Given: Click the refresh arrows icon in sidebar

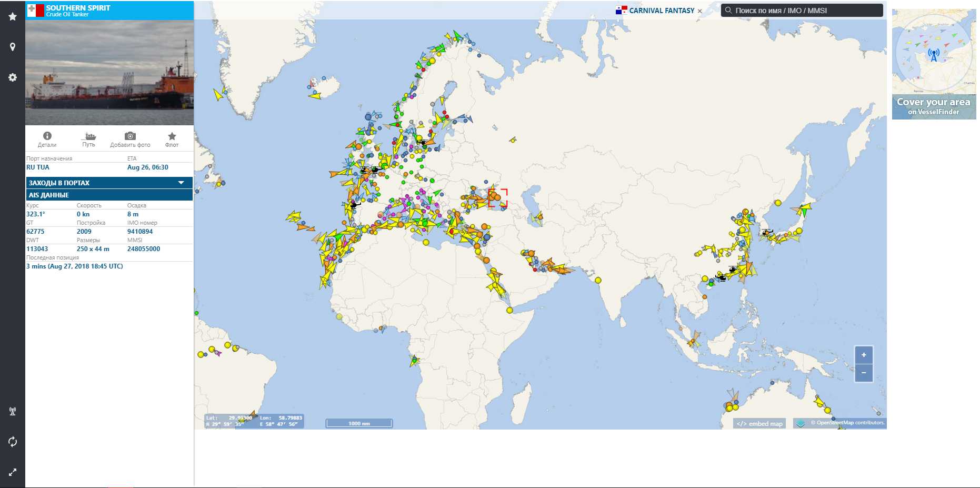Looking at the screenshot, I should pyautogui.click(x=13, y=442).
